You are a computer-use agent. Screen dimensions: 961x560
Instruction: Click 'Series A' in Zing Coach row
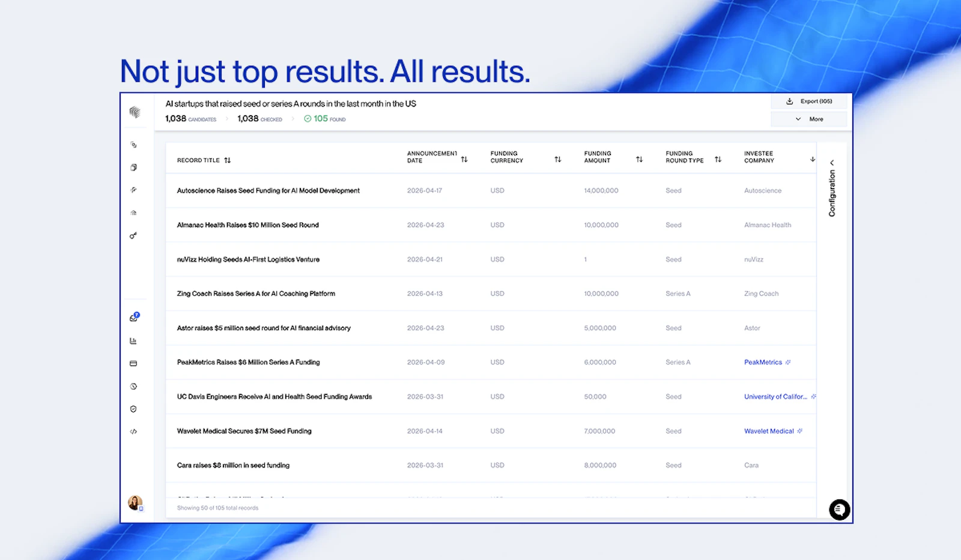pyautogui.click(x=678, y=294)
